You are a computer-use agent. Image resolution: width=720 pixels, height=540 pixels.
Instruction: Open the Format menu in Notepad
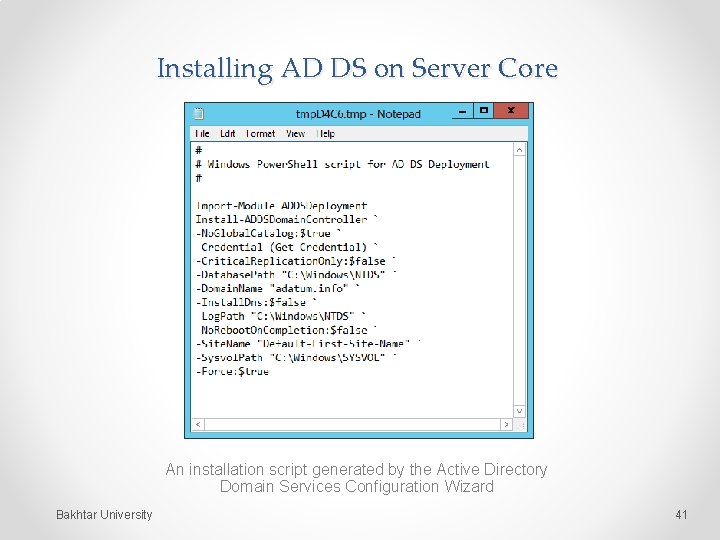[260, 134]
